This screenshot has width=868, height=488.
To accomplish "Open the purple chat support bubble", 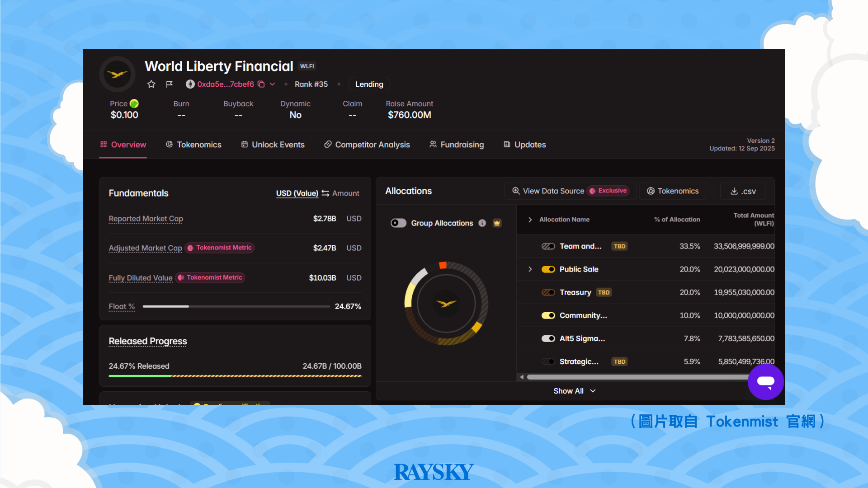I will click(765, 382).
